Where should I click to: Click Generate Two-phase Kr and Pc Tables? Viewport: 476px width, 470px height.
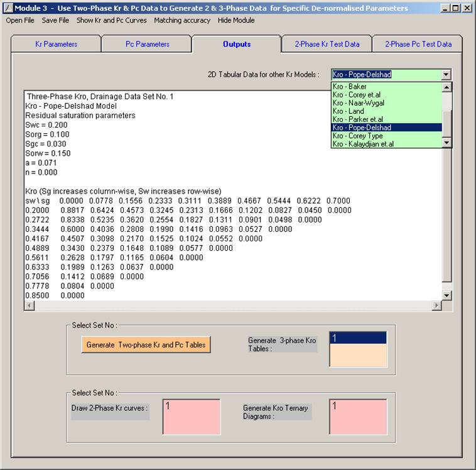pos(146,345)
